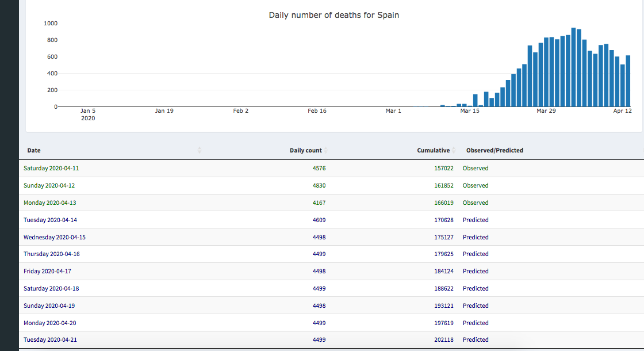Viewport: 644px width, 351px height.
Task: Select the Sunday 2020-04-12 row date
Action: point(49,186)
